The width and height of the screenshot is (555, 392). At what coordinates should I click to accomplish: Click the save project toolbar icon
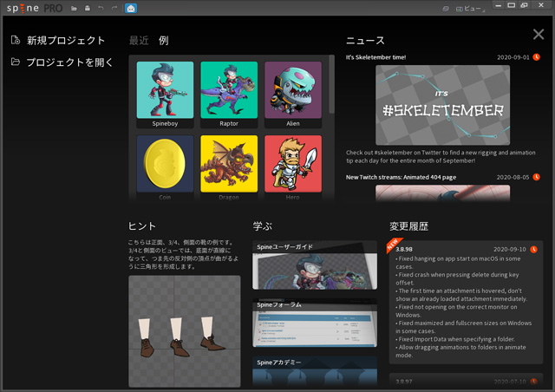(87, 9)
